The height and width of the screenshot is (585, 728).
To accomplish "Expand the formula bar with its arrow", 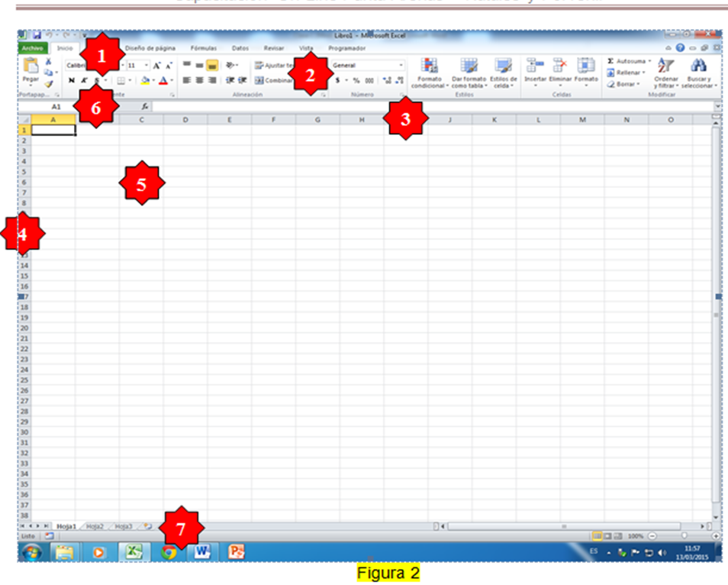I will point(717,106).
